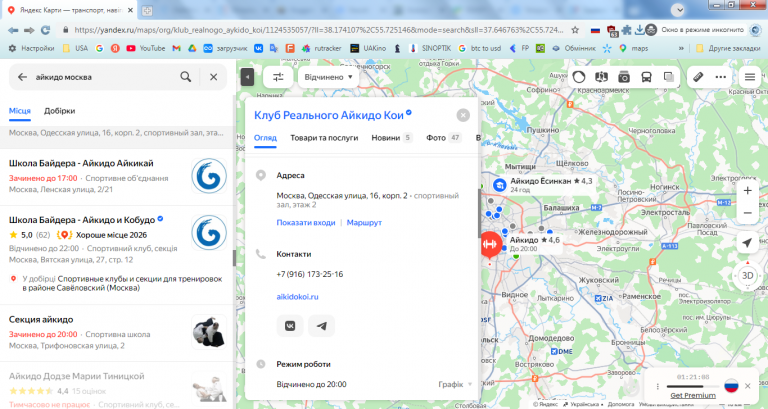Click the Айкидо Ёсинкан map marker
Viewport: 768px width, 409px height.
[x=500, y=185]
